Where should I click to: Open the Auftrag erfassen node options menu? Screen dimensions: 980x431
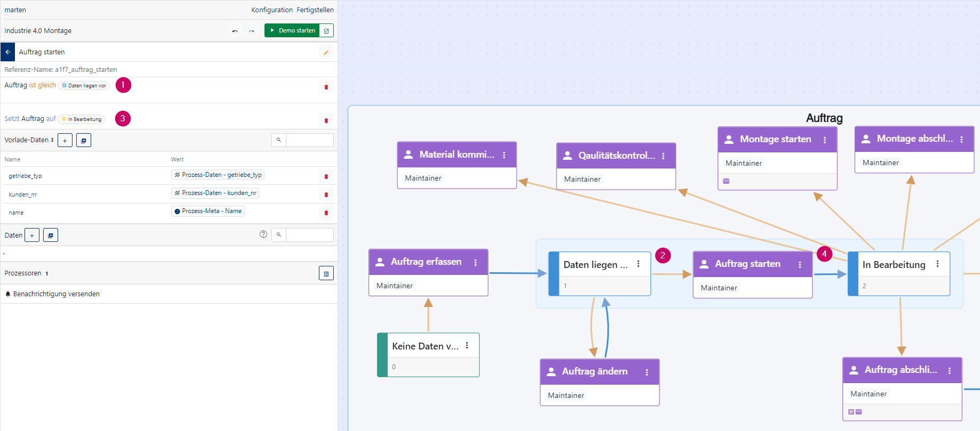point(476,263)
